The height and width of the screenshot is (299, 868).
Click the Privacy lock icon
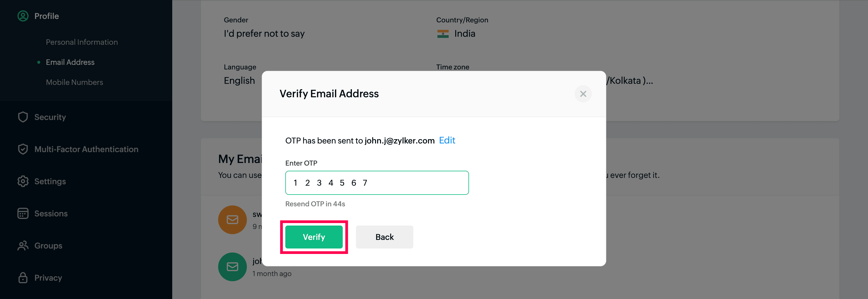(x=23, y=278)
